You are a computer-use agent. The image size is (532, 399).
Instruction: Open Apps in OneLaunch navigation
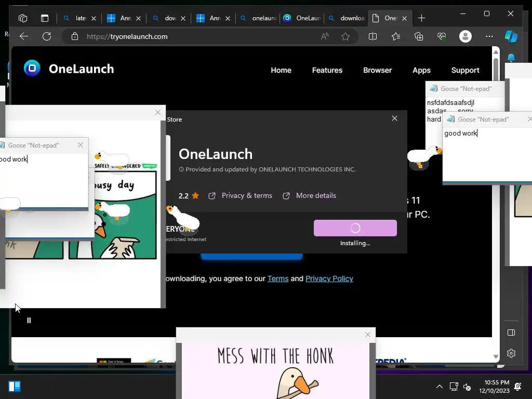pos(421,70)
